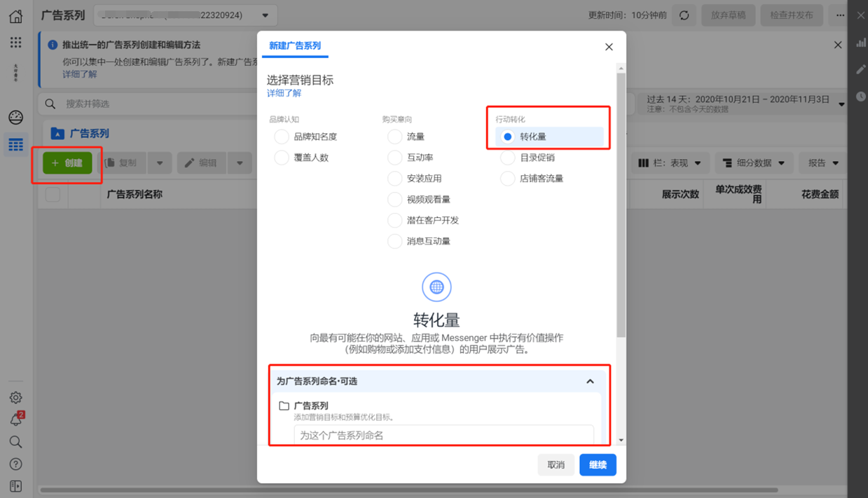868x498 pixels.
Task: Open search with the magnifier icon
Action: click(x=15, y=441)
